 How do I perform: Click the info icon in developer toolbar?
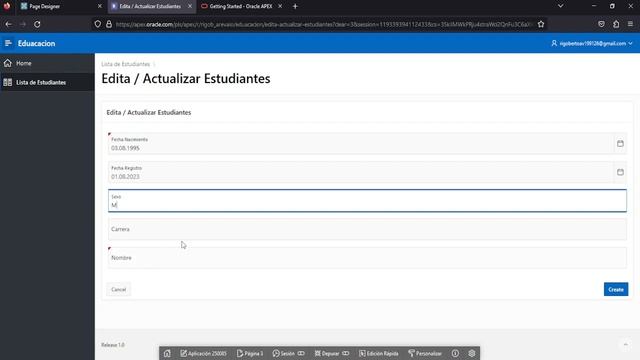tap(455, 353)
